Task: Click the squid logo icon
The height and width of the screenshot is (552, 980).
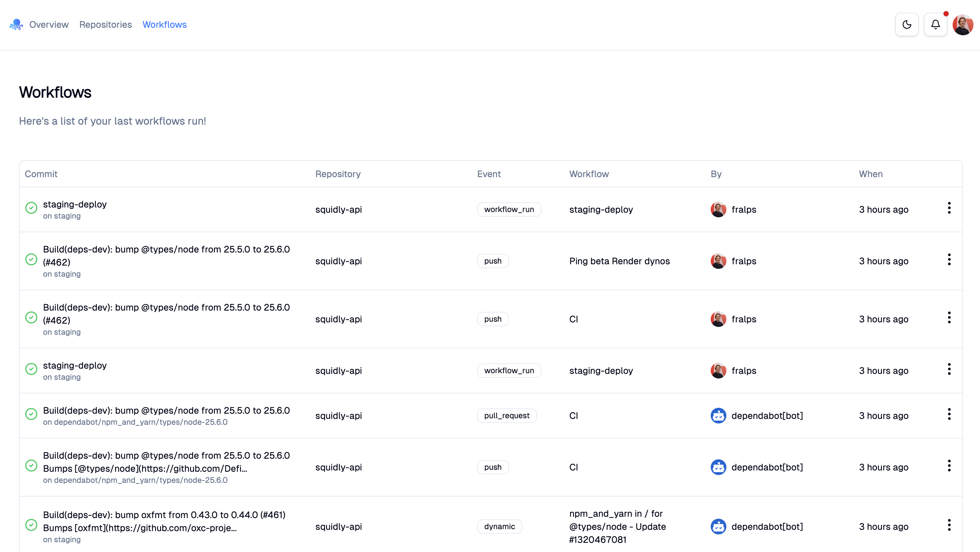Action: [16, 24]
